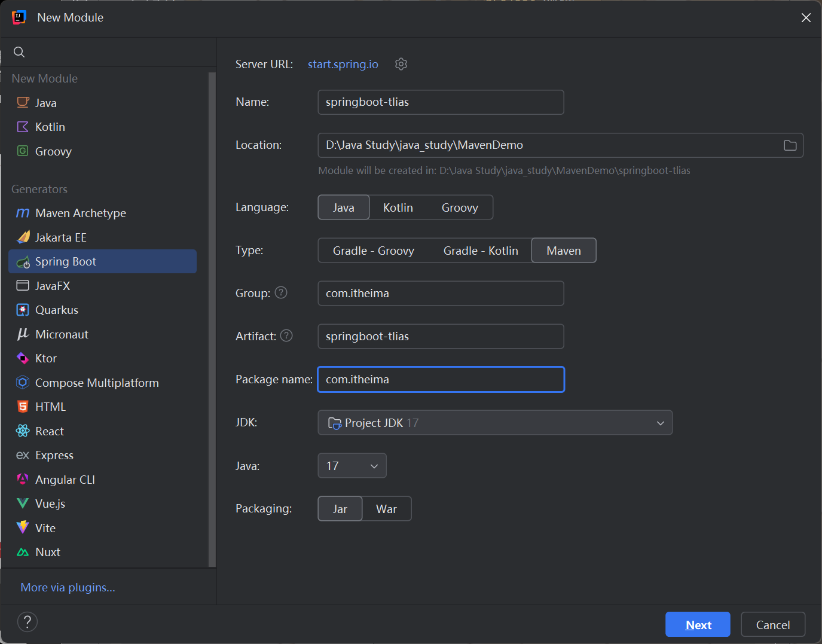Click the search magnifier icon
822x644 pixels.
point(19,52)
